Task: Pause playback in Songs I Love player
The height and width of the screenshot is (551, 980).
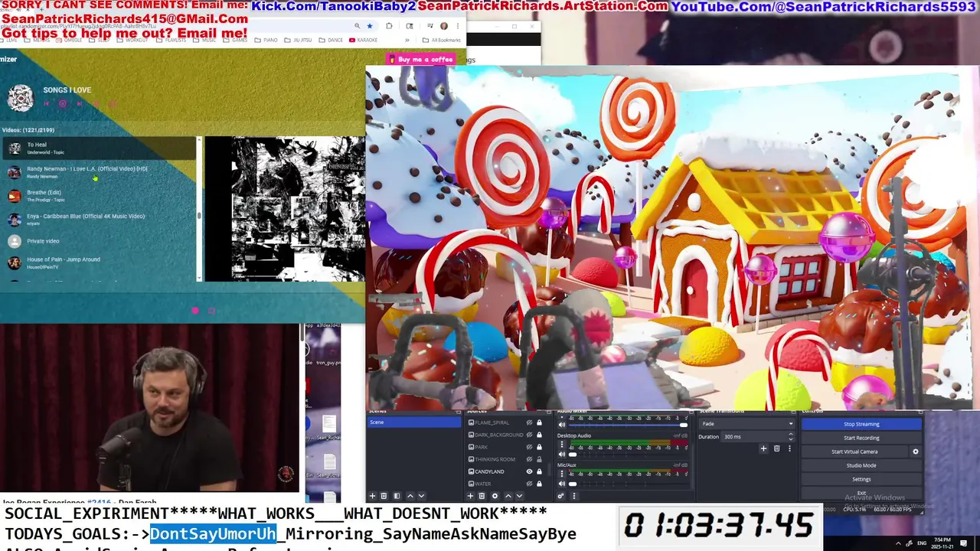Action: pyautogui.click(x=63, y=103)
